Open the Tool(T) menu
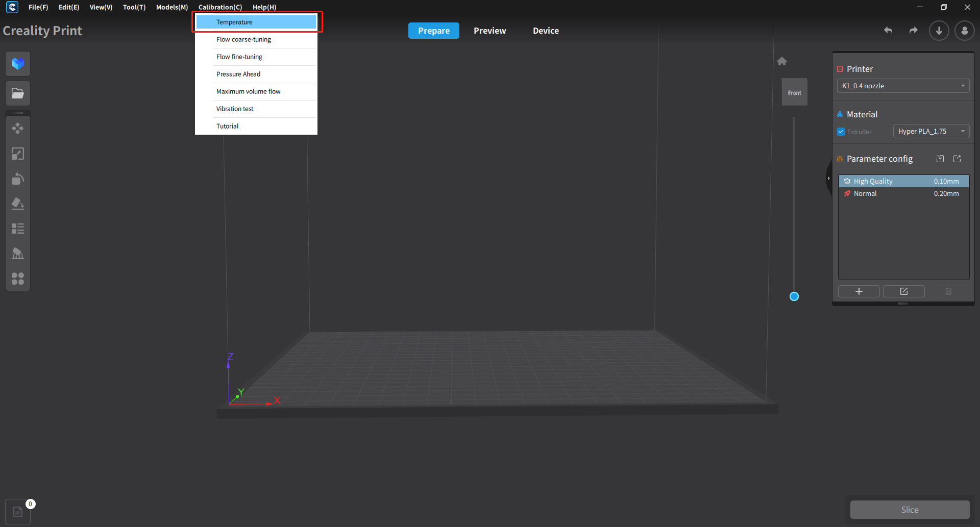 tap(134, 7)
